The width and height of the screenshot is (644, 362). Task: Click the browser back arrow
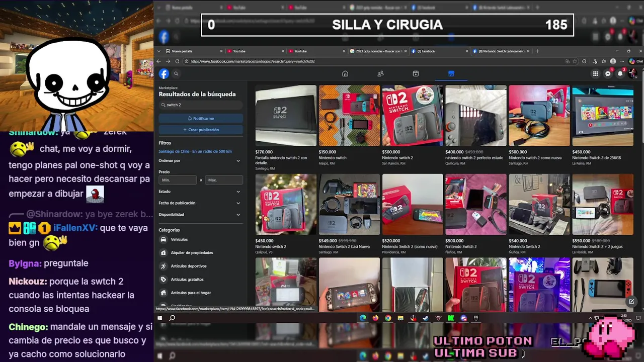159,61
